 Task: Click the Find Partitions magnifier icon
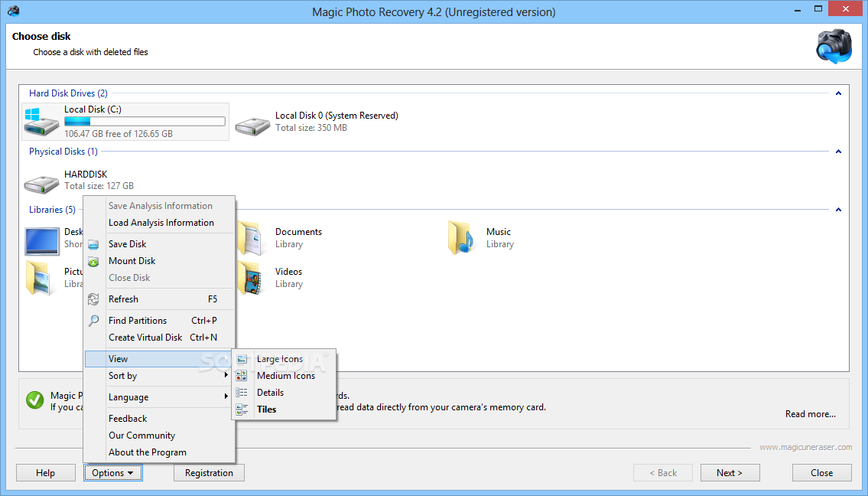click(x=93, y=321)
